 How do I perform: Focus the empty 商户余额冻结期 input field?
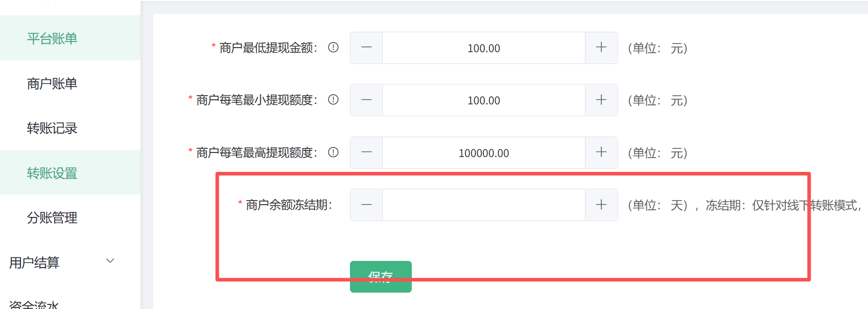click(x=483, y=205)
